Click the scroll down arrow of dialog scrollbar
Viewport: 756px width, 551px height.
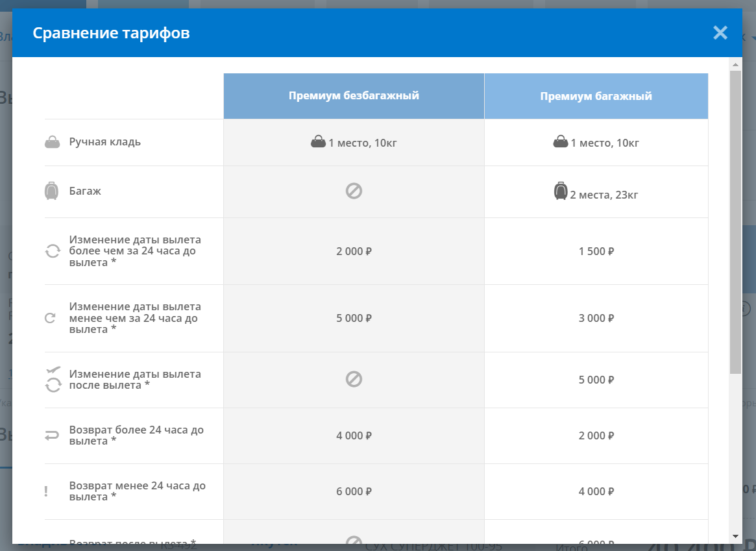735,536
